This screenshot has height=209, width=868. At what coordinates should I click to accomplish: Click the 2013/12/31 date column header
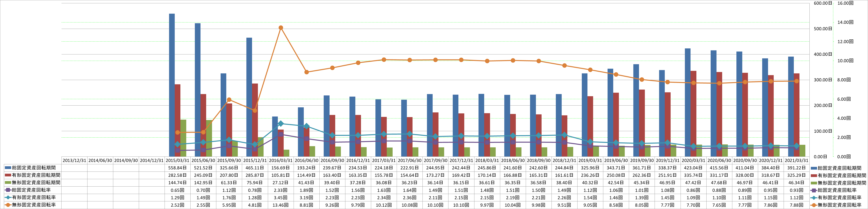pyautogui.click(x=74, y=161)
